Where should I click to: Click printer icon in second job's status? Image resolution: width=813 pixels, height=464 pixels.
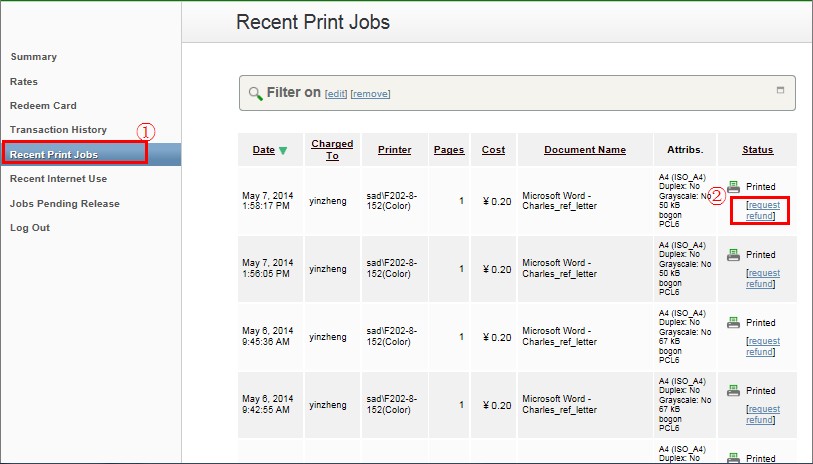pyautogui.click(x=734, y=255)
